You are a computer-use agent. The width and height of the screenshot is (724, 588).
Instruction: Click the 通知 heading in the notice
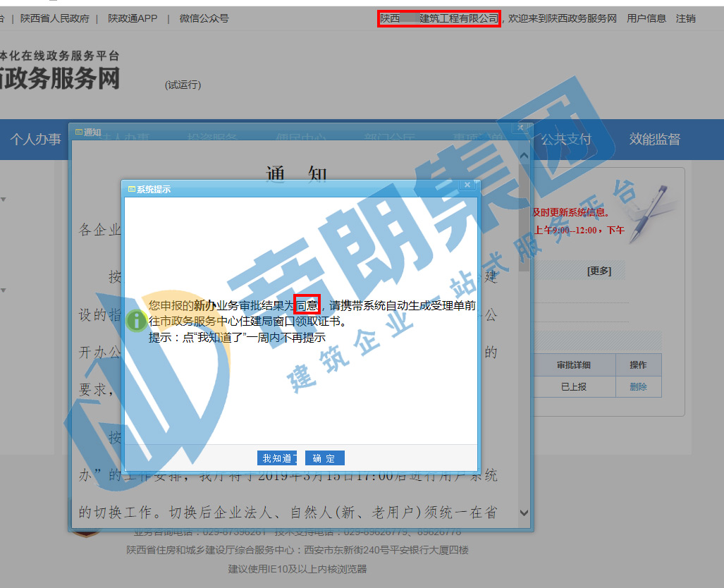coord(296,175)
